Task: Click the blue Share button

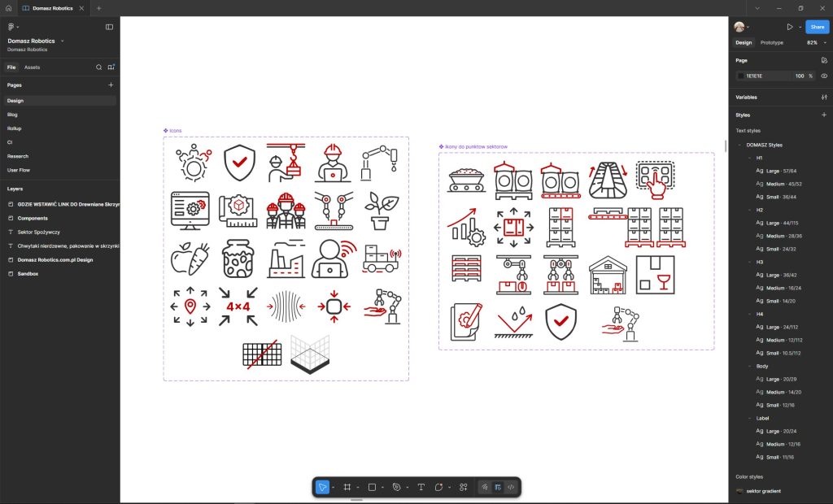Action: pos(817,27)
